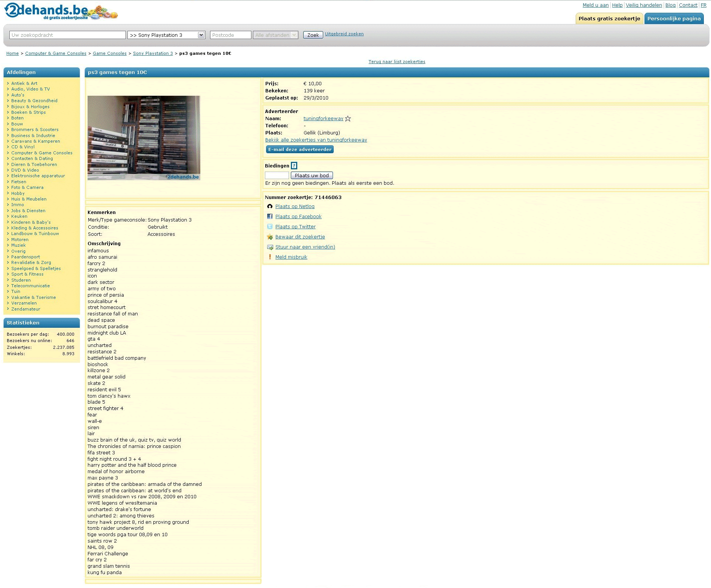Focus the Uw zoekopdracht search field
The height and width of the screenshot is (588, 711).
click(68, 35)
